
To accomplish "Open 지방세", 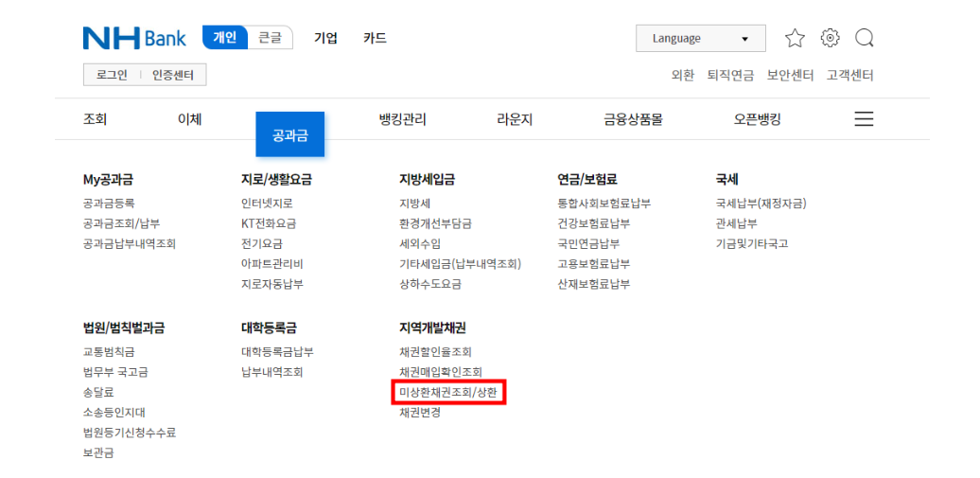I will (415, 204).
